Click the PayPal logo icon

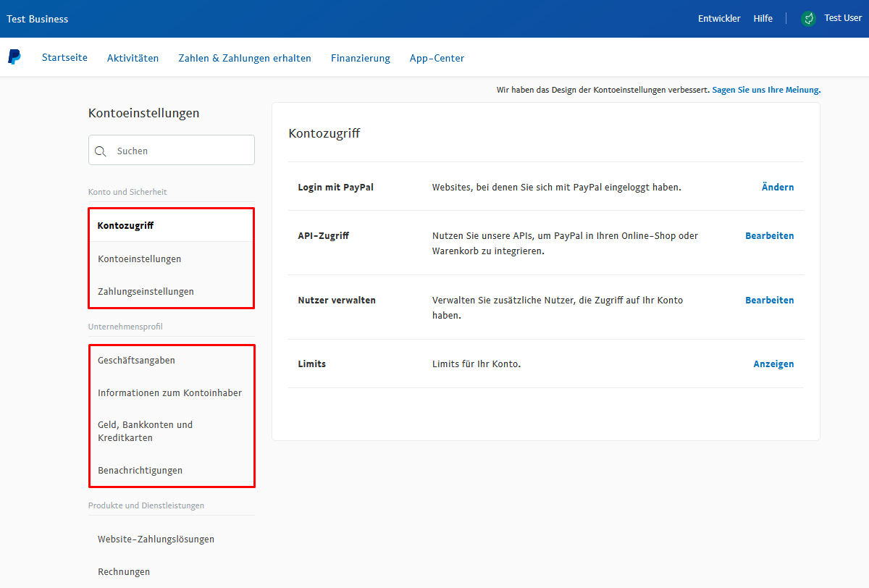(14, 57)
